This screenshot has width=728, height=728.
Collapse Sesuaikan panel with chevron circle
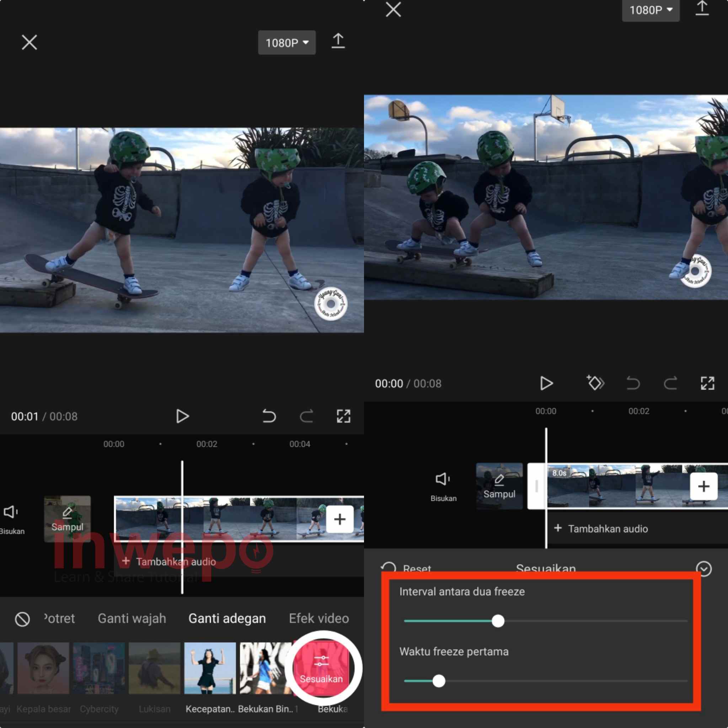[703, 569]
